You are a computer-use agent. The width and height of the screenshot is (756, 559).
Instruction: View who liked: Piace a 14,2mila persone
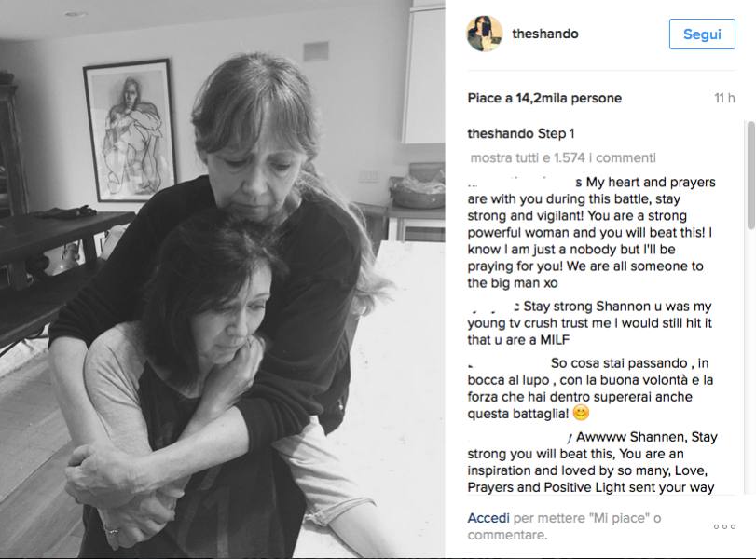pyautogui.click(x=544, y=99)
